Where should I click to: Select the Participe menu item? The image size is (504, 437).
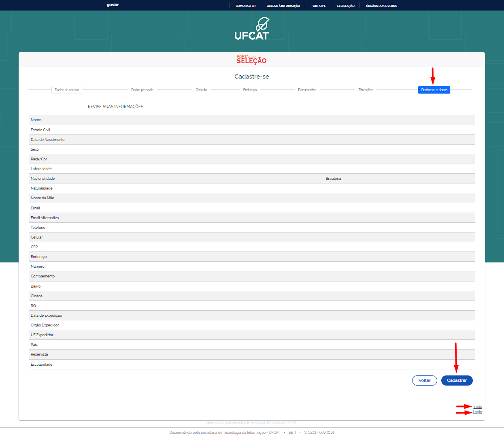319,6
